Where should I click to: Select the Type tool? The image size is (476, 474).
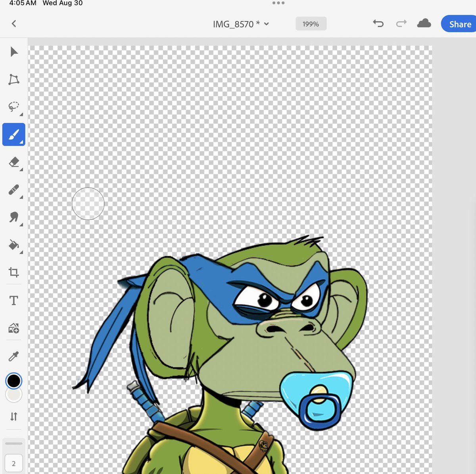tap(14, 301)
